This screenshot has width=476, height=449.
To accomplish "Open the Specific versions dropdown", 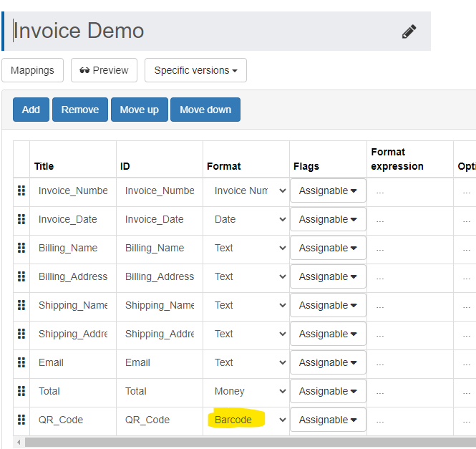I will (195, 70).
